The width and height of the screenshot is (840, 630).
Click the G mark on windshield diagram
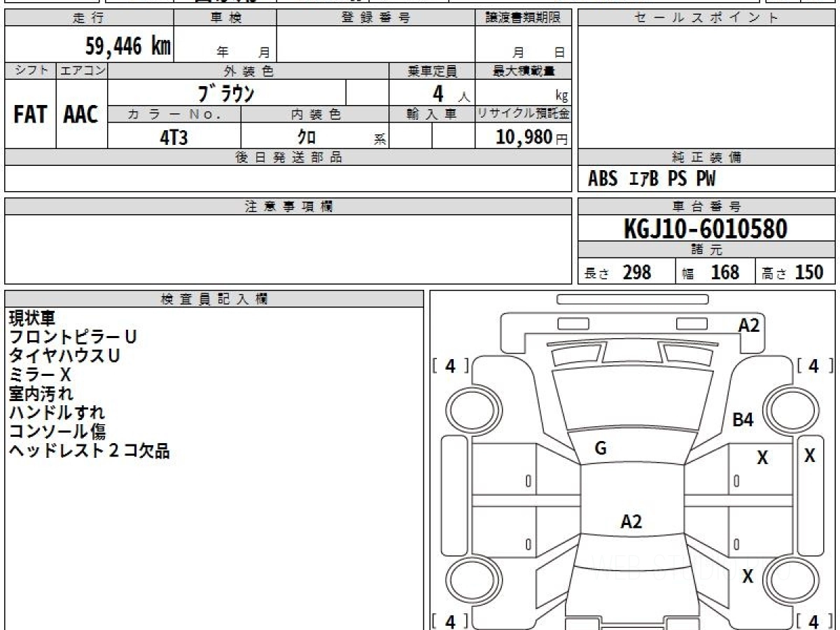coord(601,449)
